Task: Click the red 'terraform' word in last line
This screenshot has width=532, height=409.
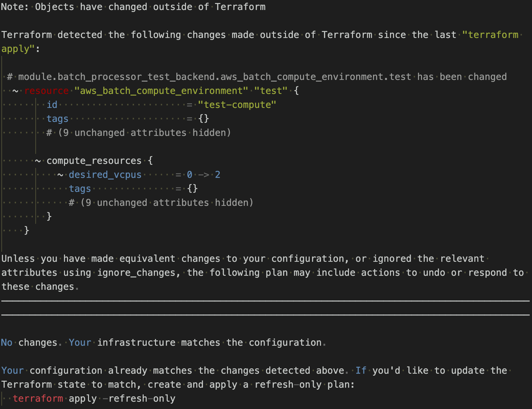Action: click(x=38, y=398)
